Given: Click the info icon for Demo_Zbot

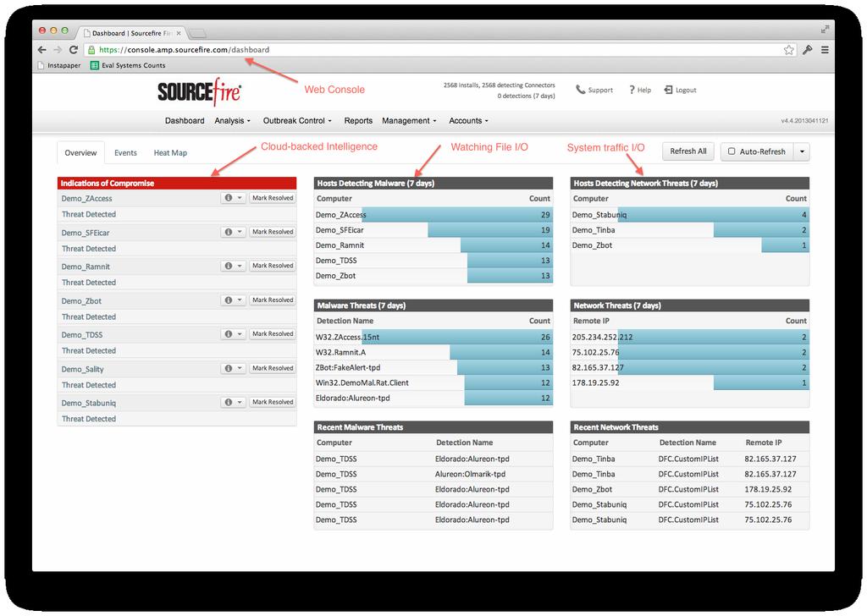Looking at the screenshot, I should [229, 300].
